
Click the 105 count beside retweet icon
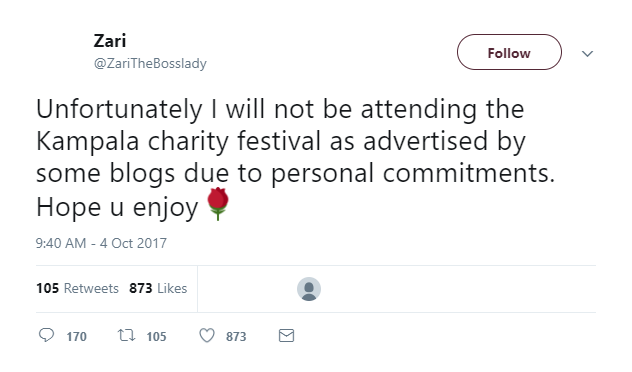pos(156,337)
